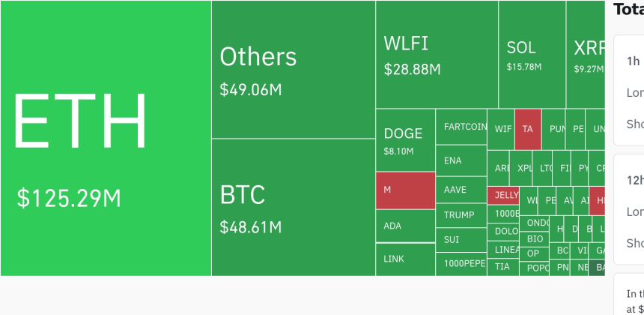This screenshot has height=315, width=644.
Task: Open the BTC $48.61M tile
Action: coord(293,207)
